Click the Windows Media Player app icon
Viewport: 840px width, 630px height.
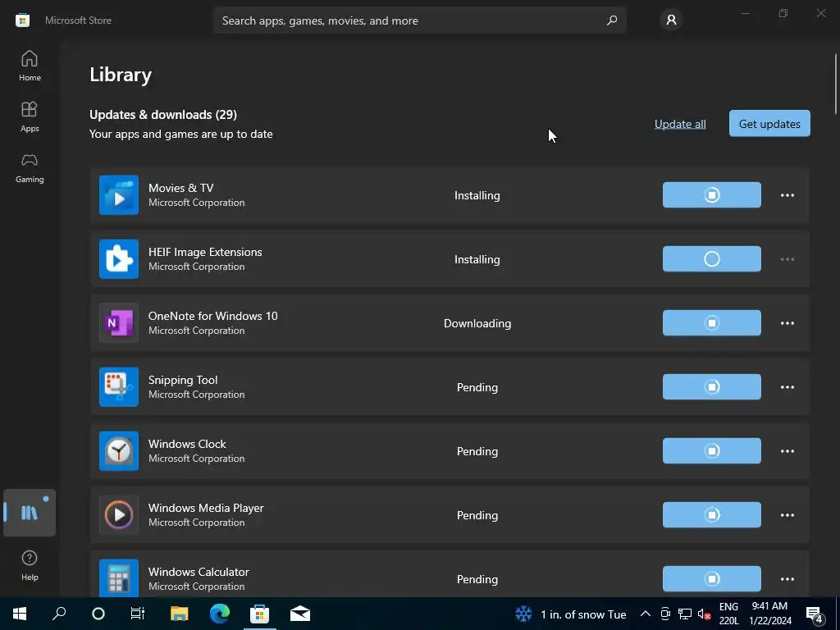pyautogui.click(x=119, y=515)
